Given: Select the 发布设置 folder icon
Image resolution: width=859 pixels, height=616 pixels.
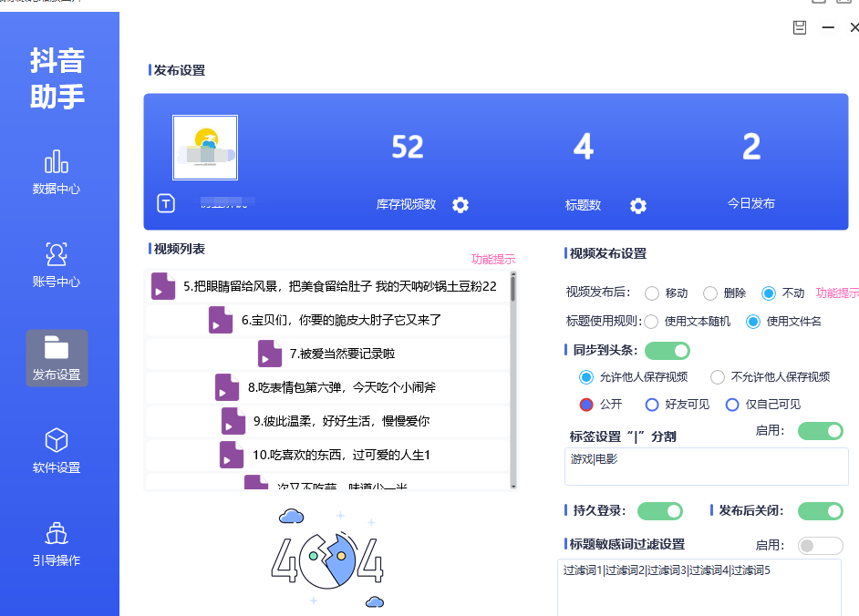Looking at the screenshot, I should (x=57, y=347).
